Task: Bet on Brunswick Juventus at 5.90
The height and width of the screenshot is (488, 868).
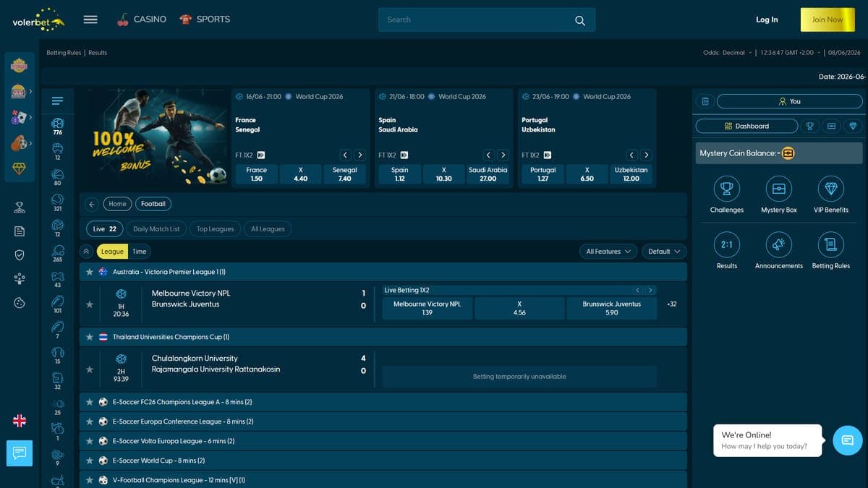Action: 612,309
